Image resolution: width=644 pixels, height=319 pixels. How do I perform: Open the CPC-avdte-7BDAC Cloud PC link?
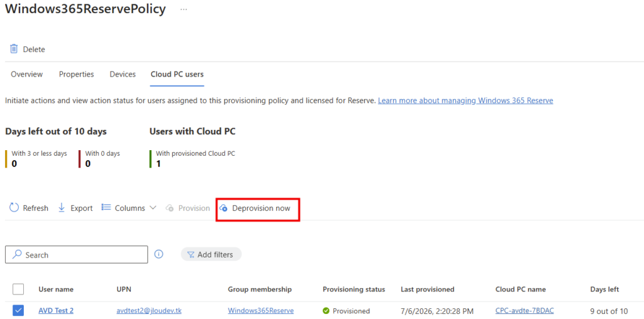[525, 311]
